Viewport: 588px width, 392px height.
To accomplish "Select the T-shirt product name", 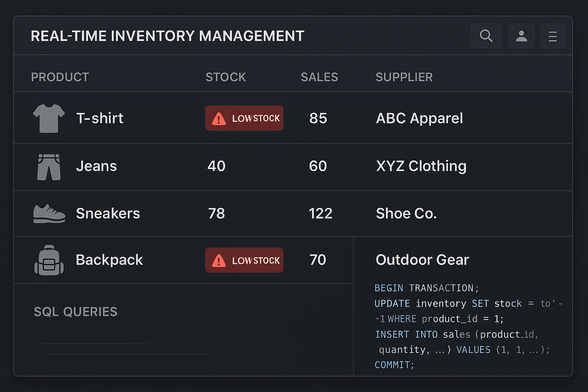I will [100, 118].
